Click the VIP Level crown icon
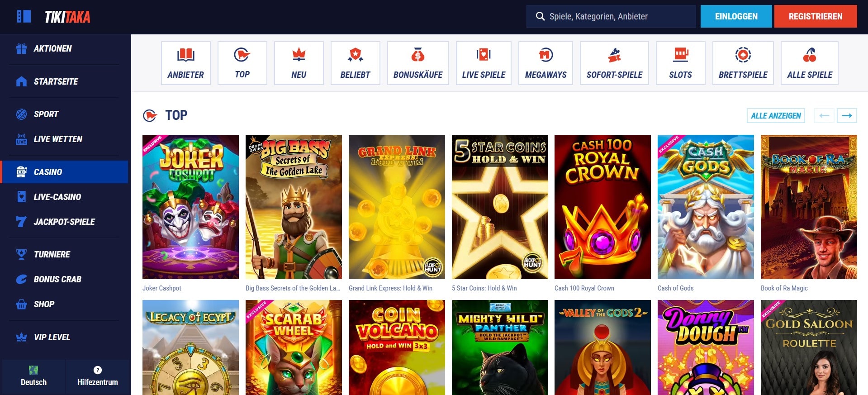 (21, 337)
